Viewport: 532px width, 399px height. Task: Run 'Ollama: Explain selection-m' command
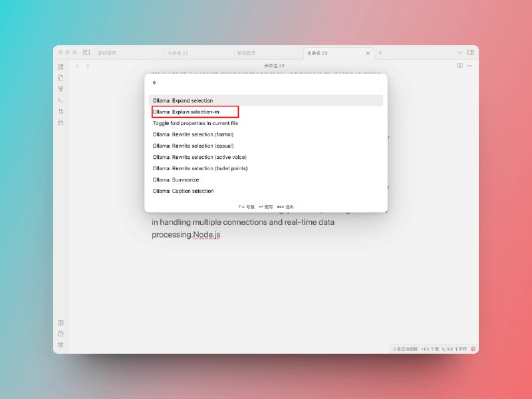pyautogui.click(x=265, y=112)
